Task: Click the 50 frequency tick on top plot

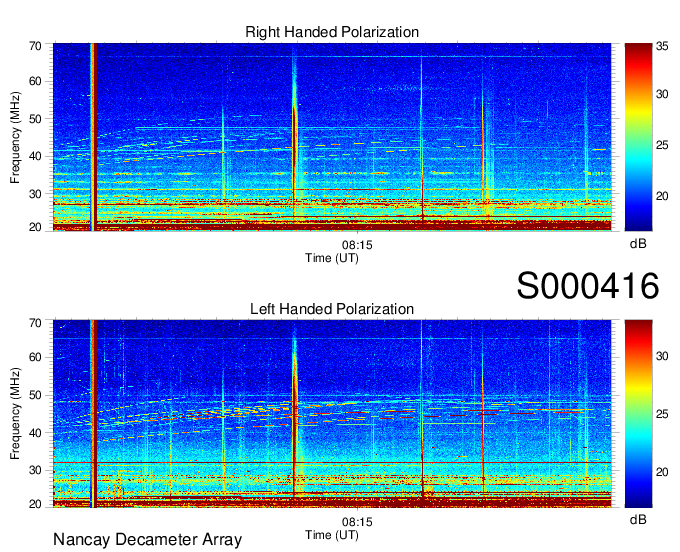Action: pyautogui.click(x=35, y=119)
